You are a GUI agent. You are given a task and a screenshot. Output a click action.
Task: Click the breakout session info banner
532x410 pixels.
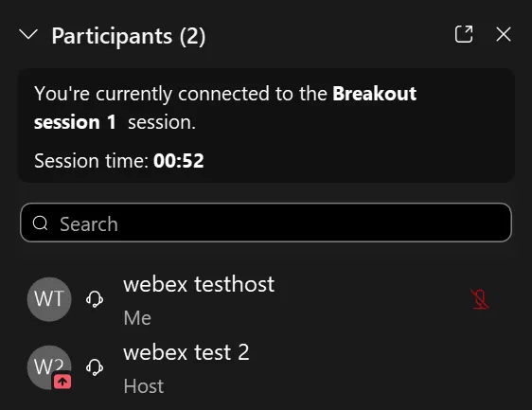point(266,125)
